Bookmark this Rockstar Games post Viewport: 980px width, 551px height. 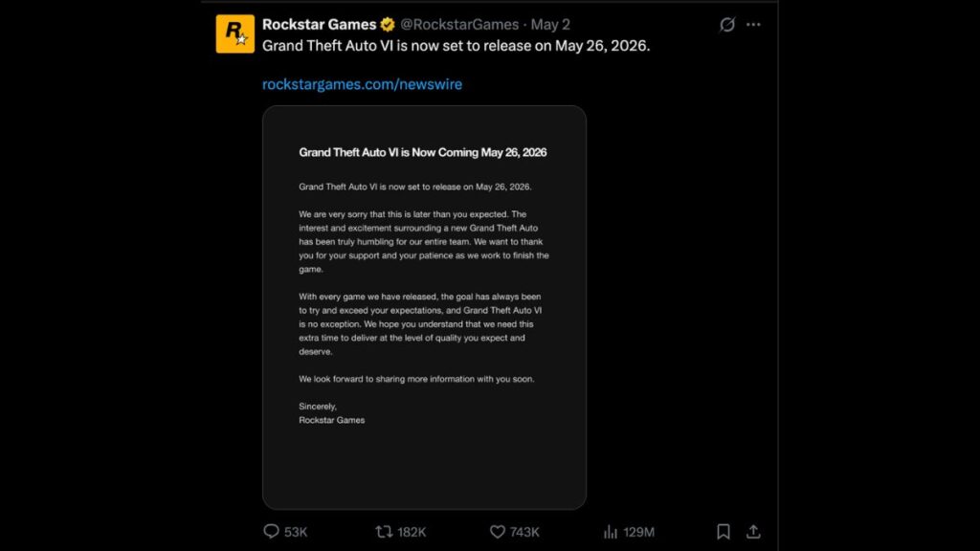tap(724, 532)
